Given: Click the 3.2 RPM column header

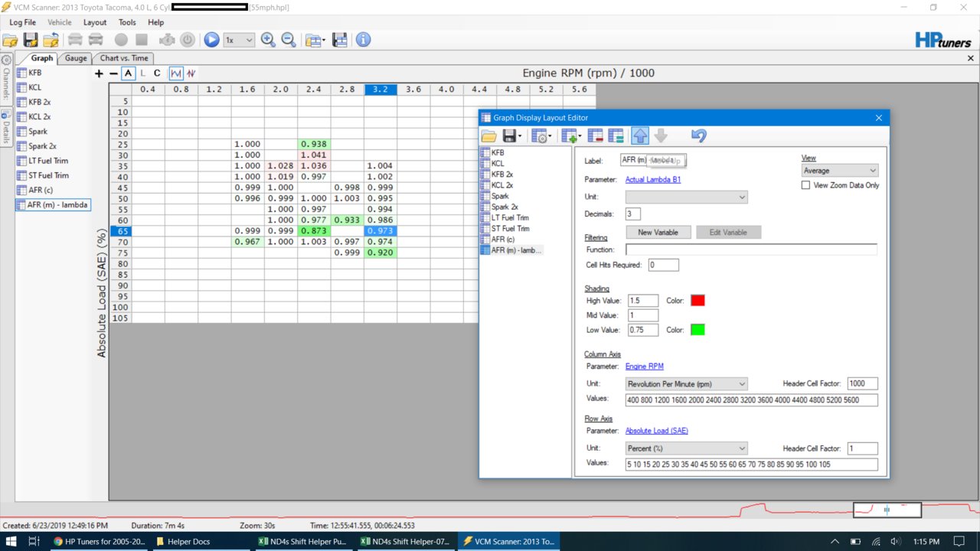Looking at the screenshot, I should pyautogui.click(x=381, y=90).
